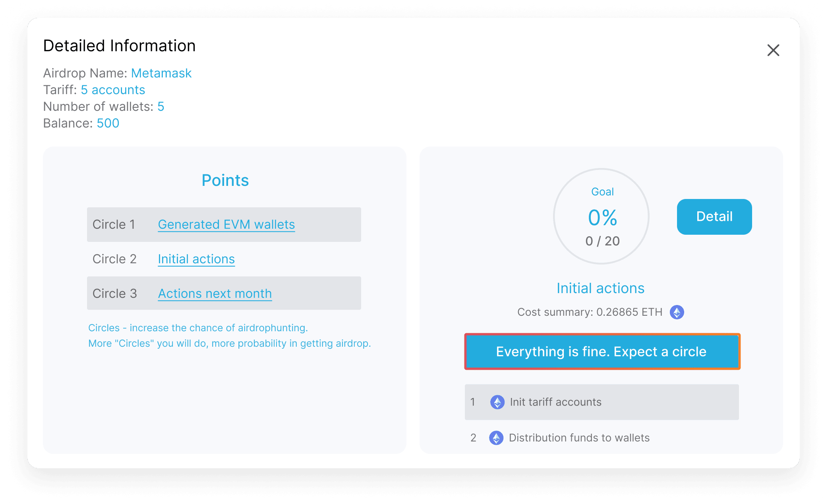The image size is (826, 504).
Task: Click the Initial actions heading under Goal circle
Action: (x=600, y=288)
